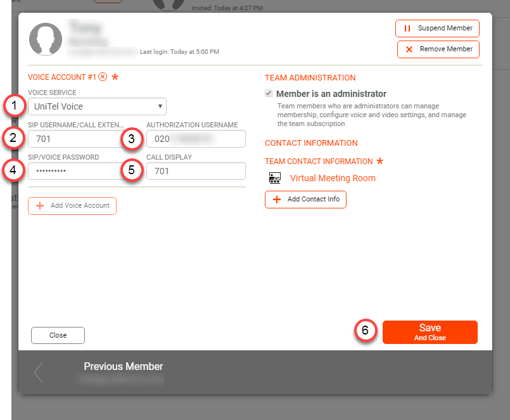Click the Suspend Member button
This screenshot has height=420, width=510.
coord(437,29)
